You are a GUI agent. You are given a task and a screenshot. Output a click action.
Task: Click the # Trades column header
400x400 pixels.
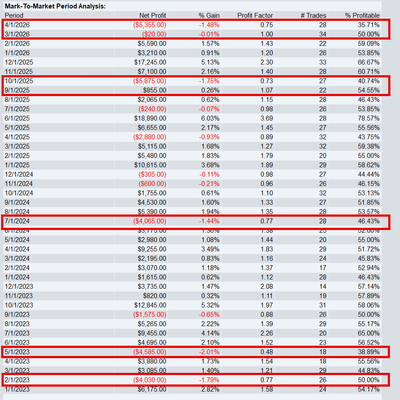(x=313, y=15)
